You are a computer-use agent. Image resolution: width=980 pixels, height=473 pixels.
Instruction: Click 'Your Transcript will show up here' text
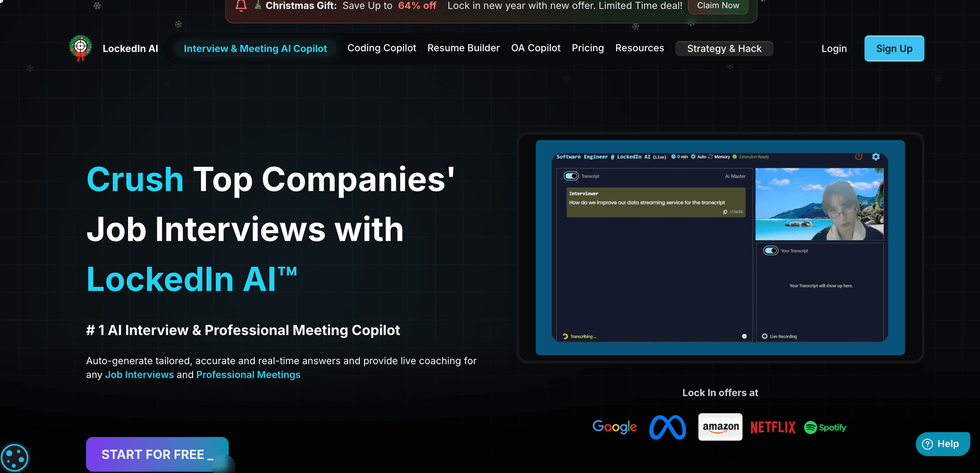[821, 286]
